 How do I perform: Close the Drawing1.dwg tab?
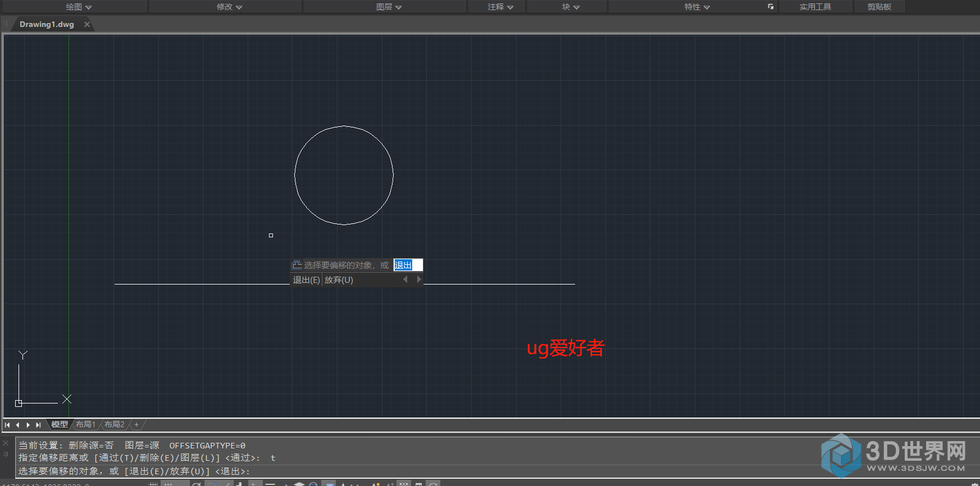87,24
